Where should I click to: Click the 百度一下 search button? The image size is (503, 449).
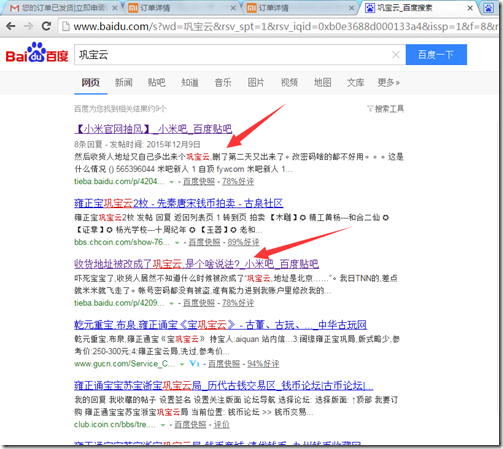coord(436,55)
